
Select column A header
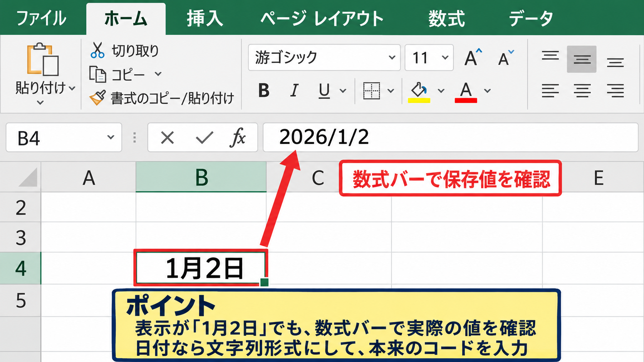coord(89,177)
